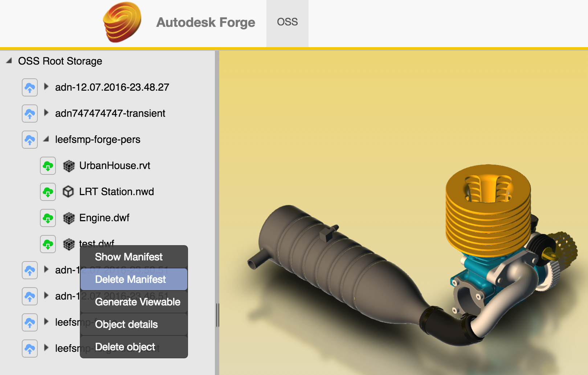This screenshot has height=375, width=588.
Task: Download test.dwf with green cloud icon
Action: point(48,244)
